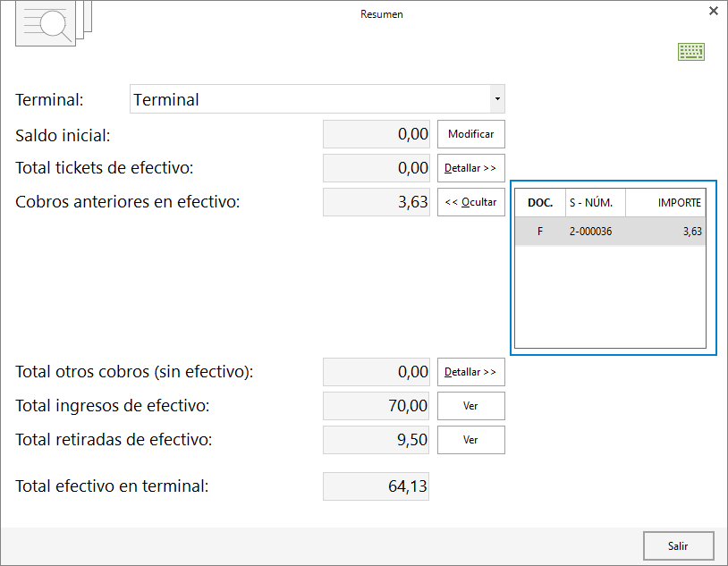728x566 pixels.
Task: Exit with the Salir button
Action: coord(678,546)
